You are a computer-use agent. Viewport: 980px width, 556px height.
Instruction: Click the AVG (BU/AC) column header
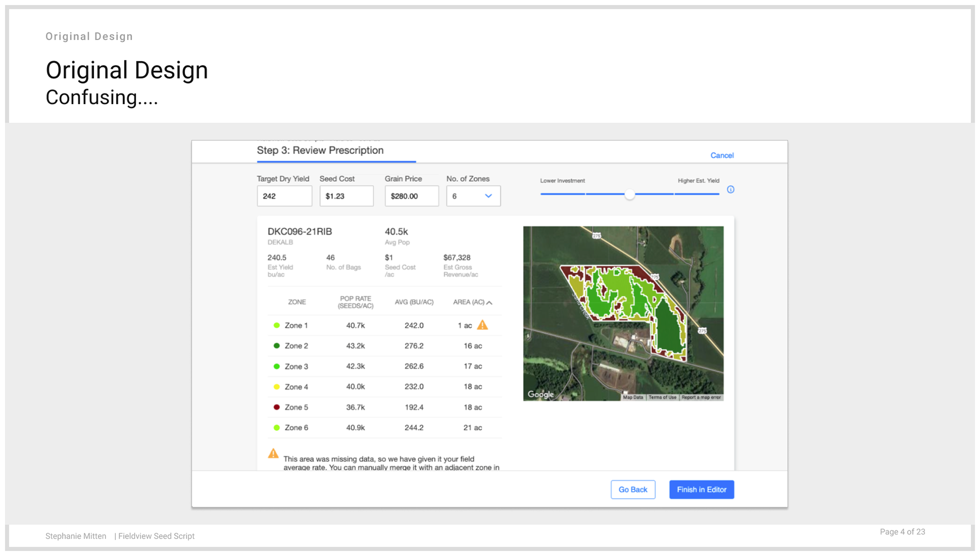coord(414,302)
